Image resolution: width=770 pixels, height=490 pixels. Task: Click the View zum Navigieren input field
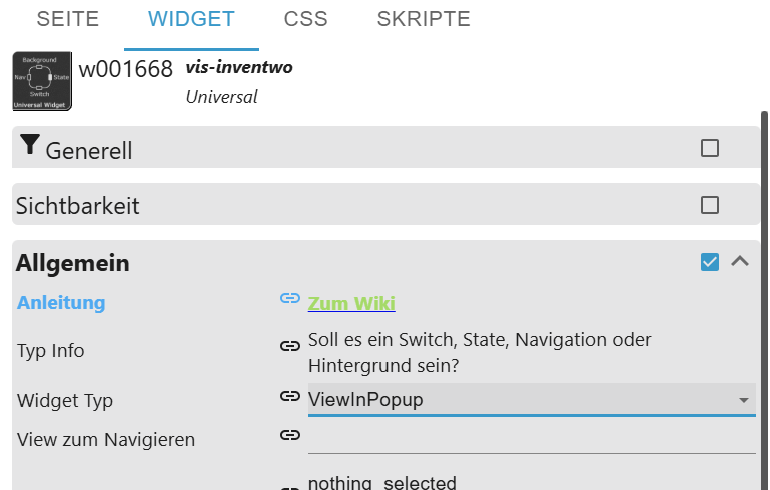click(531, 437)
